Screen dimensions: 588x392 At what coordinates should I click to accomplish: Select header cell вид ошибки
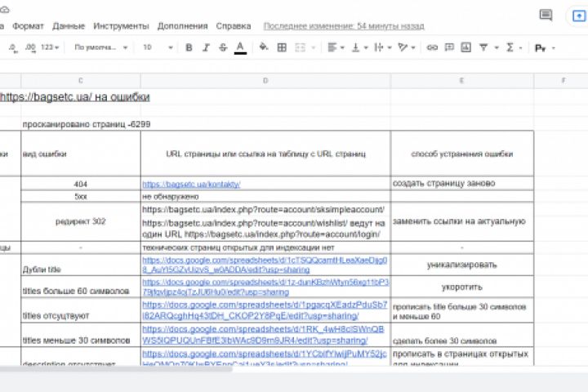point(81,154)
